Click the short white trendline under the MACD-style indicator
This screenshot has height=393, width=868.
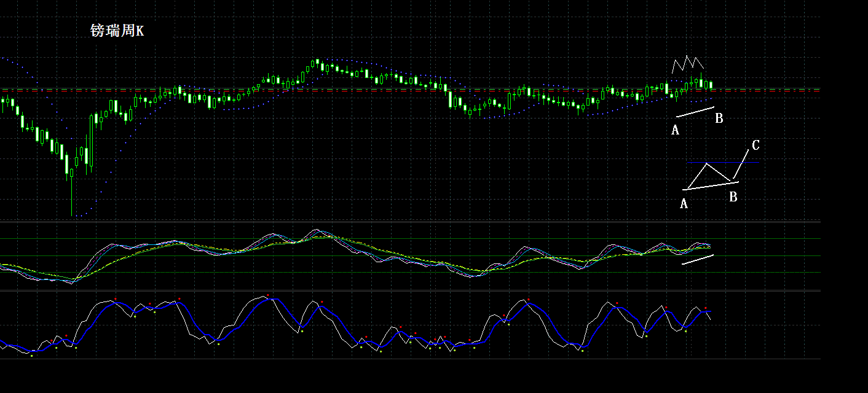(698, 260)
